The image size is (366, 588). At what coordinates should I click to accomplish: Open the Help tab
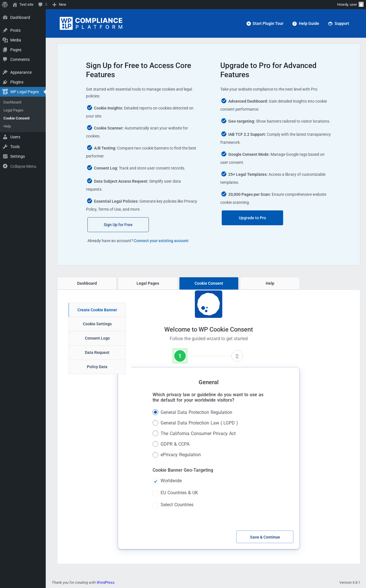click(270, 283)
